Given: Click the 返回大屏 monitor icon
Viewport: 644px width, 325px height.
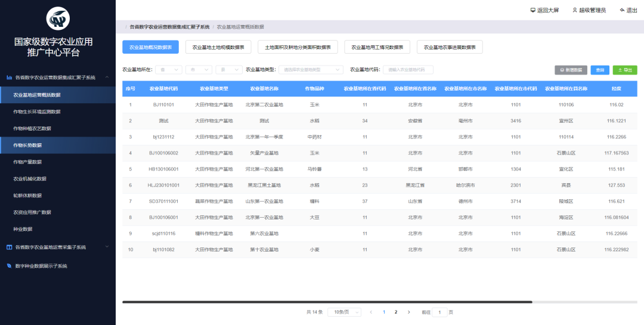Looking at the screenshot, I should (532, 10).
